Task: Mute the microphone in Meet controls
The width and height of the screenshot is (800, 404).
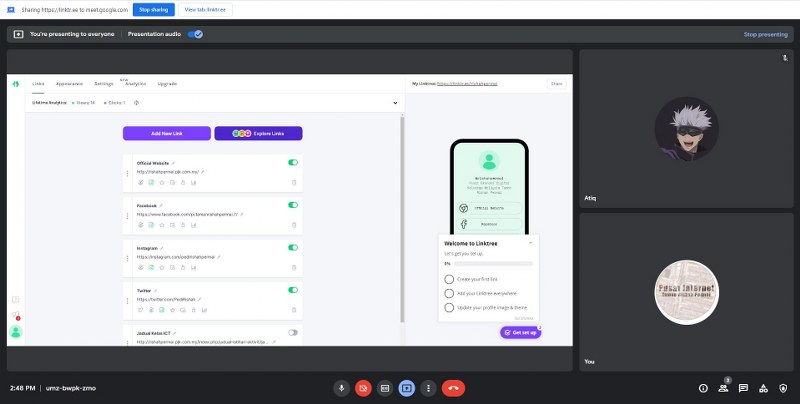Action: click(x=341, y=389)
